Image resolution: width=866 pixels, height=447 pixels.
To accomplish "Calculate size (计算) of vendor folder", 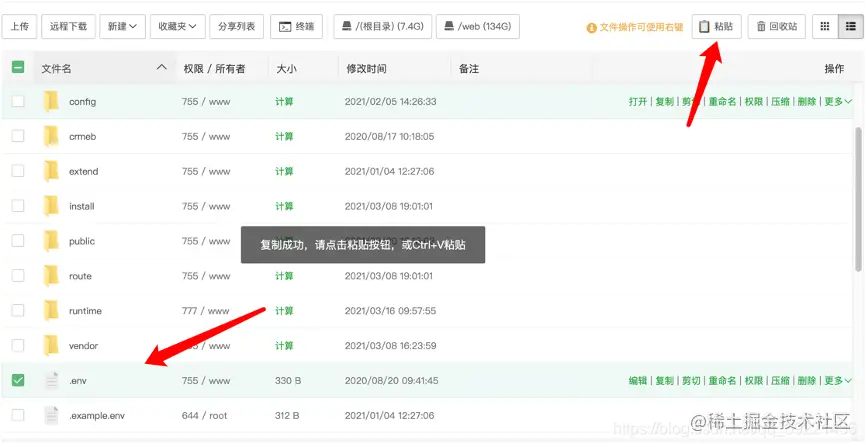I will 284,345.
